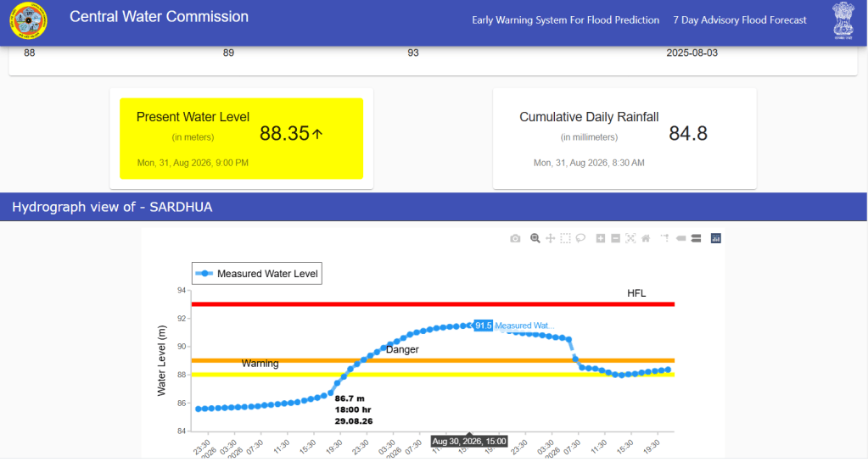Enable show closest data on hover
868x462 pixels.
click(x=680, y=238)
